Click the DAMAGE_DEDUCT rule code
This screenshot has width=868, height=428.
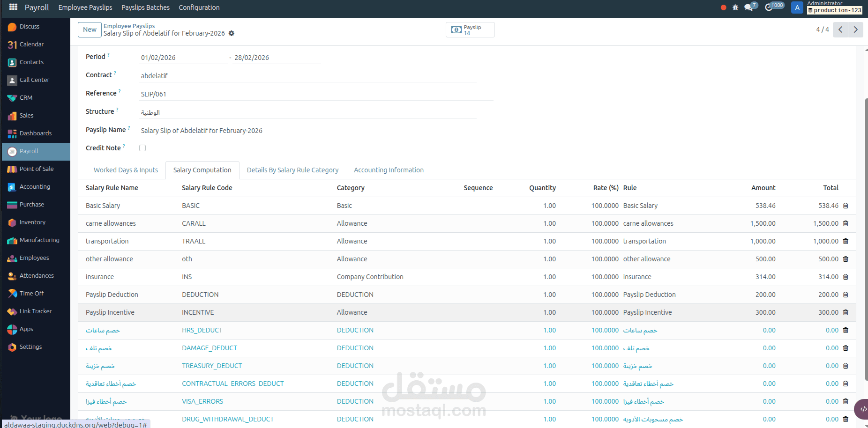click(x=210, y=348)
